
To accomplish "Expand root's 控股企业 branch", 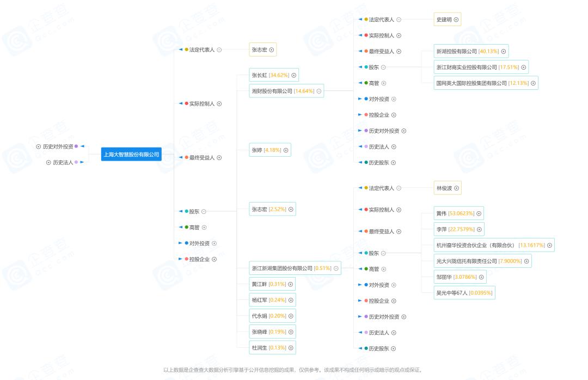I will [215, 259].
